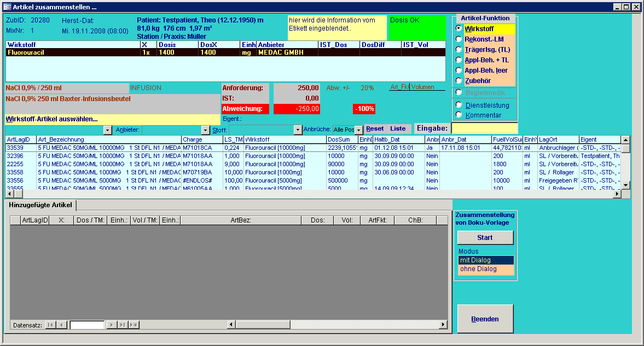Choose the Kommentar radio option
The width and height of the screenshot is (644, 346).
pyautogui.click(x=459, y=114)
